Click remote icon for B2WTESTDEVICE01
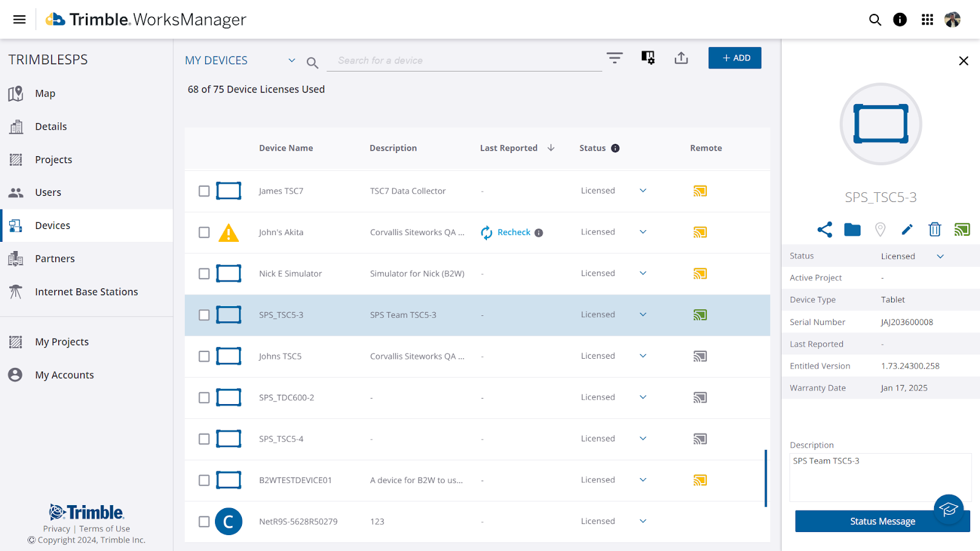Viewport: 980px width, 551px height. click(x=700, y=480)
